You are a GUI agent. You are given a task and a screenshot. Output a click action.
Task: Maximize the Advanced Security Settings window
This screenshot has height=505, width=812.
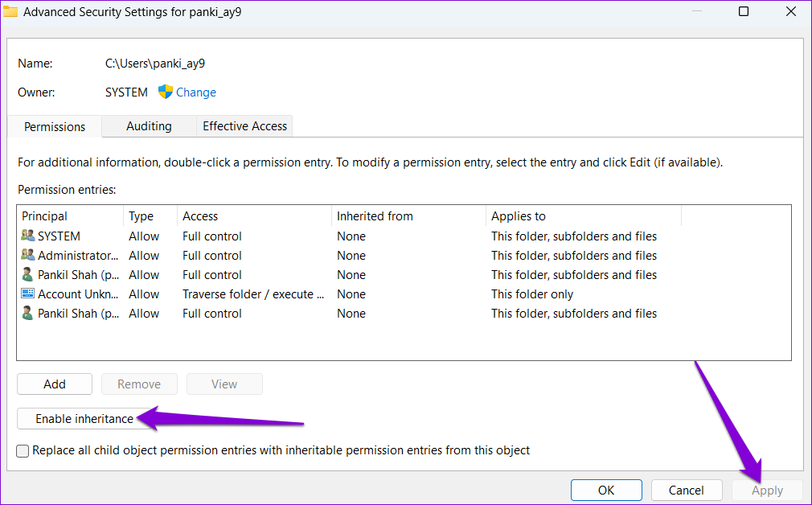click(744, 11)
